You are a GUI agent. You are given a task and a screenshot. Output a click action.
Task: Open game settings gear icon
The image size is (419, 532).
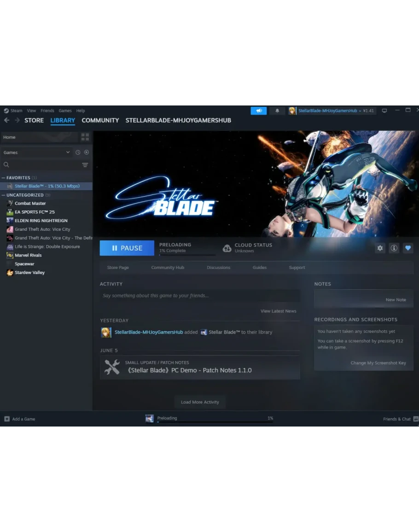[380, 248]
